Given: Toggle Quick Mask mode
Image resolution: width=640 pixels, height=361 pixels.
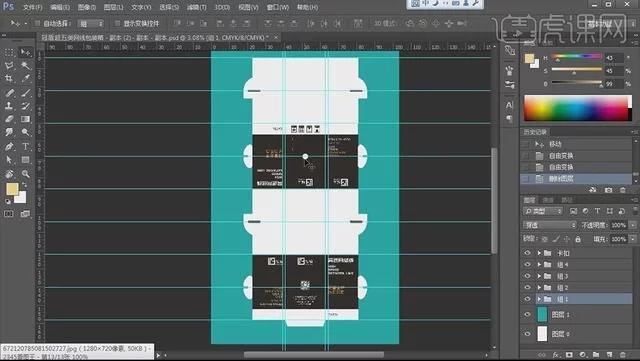Looking at the screenshot, I should [9, 214].
